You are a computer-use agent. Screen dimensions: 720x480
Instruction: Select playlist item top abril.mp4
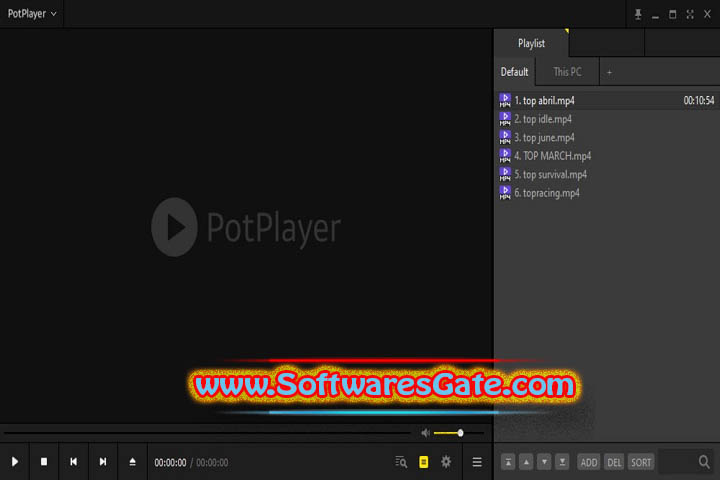point(607,101)
